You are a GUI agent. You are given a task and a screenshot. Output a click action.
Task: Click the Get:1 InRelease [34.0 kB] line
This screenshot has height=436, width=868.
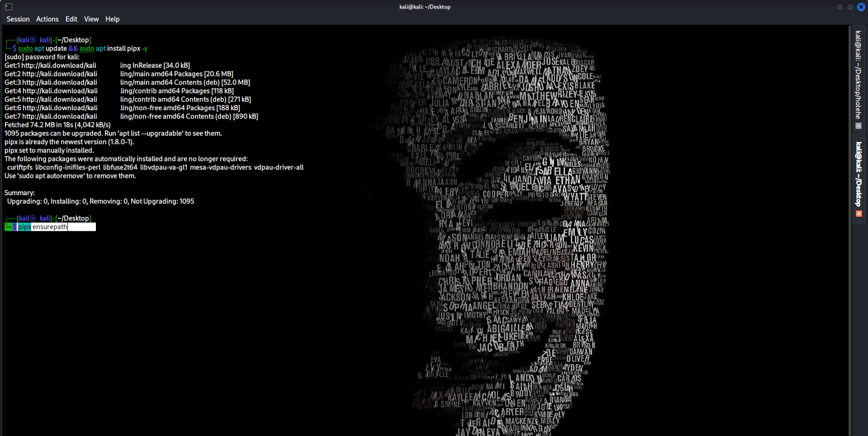pos(97,66)
